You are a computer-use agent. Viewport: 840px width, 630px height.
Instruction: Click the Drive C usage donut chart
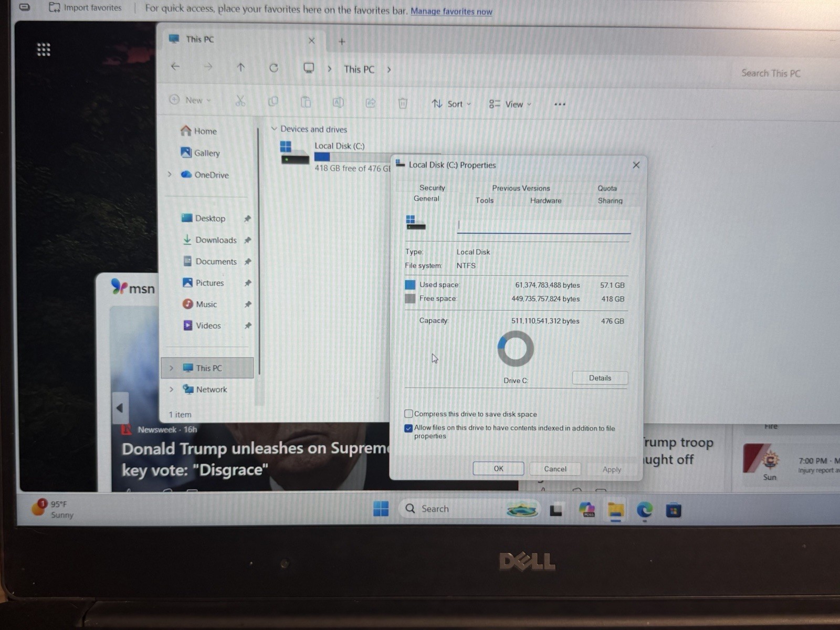coord(515,349)
